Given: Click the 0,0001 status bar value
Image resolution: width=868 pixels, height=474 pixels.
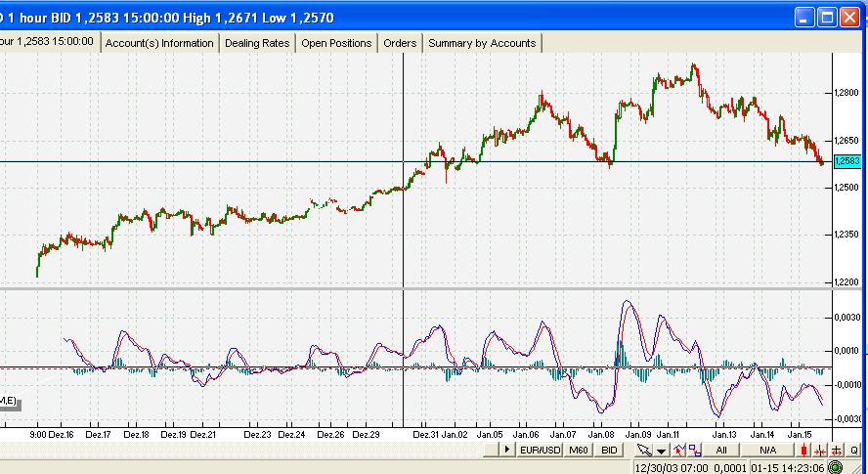Looking at the screenshot, I should (730, 468).
